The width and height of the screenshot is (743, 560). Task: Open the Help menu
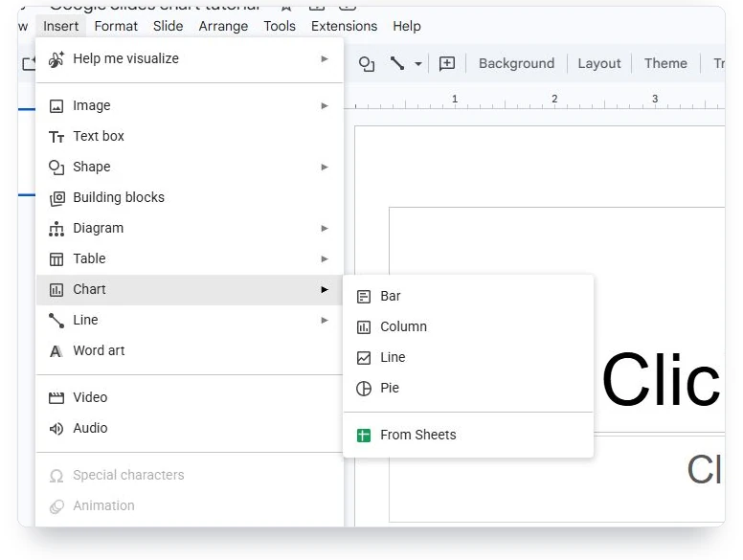point(407,26)
